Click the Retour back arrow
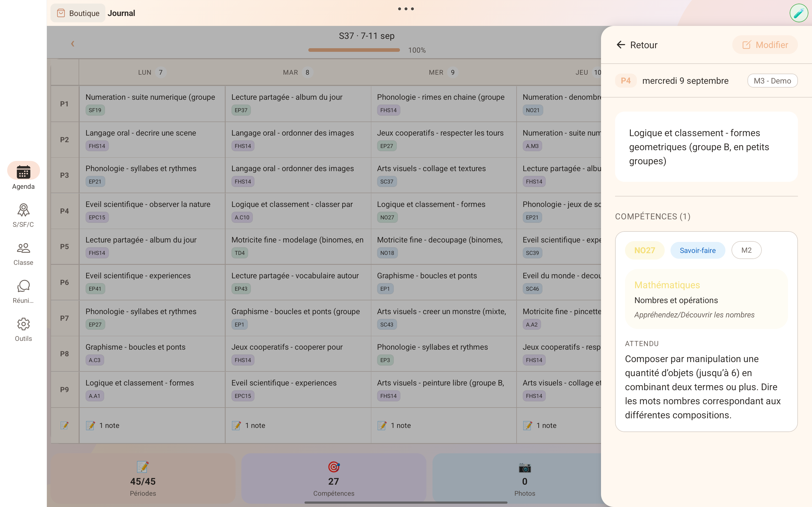 pos(621,45)
